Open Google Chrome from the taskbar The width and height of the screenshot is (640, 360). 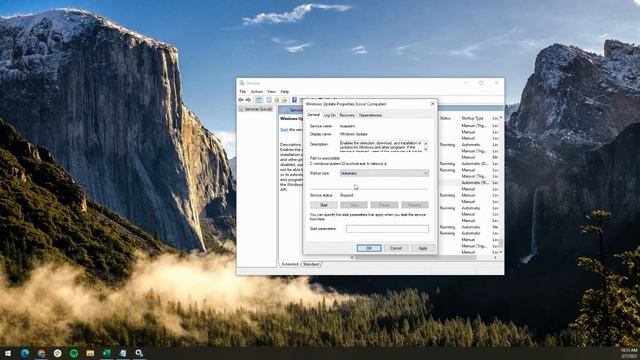coord(41,353)
